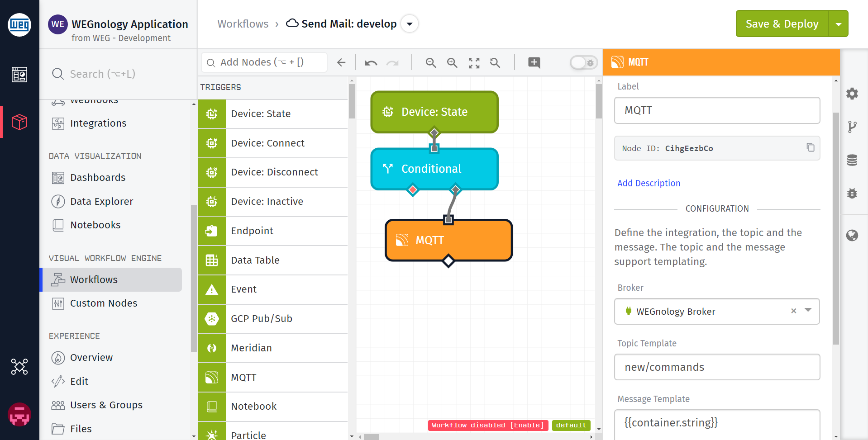Fit the workflow to screen

[x=474, y=63]
